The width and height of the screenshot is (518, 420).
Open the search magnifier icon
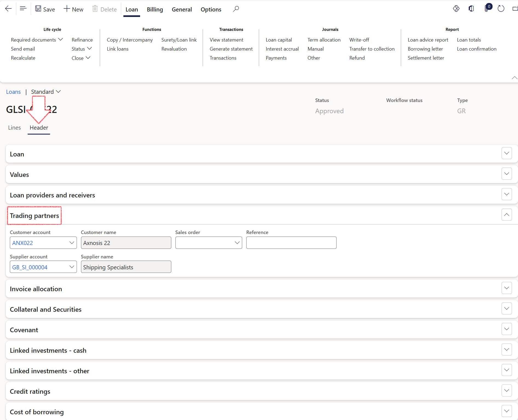[236, 9]
